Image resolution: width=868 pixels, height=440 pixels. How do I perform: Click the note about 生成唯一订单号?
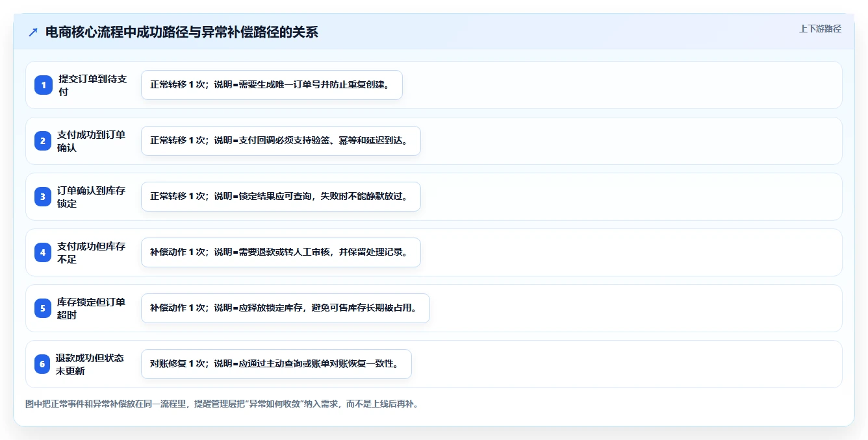(x=272, y=85)
